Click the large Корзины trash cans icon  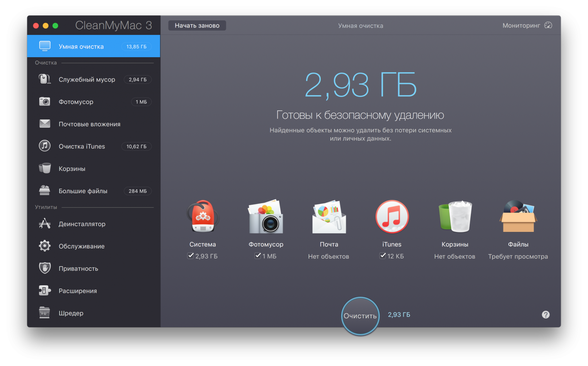[x=455, y=217]
